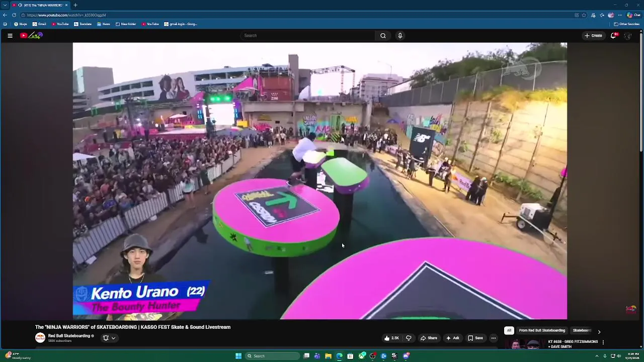
Task: Open the Favorites hub icon
Action: click(x=602, y=15)
